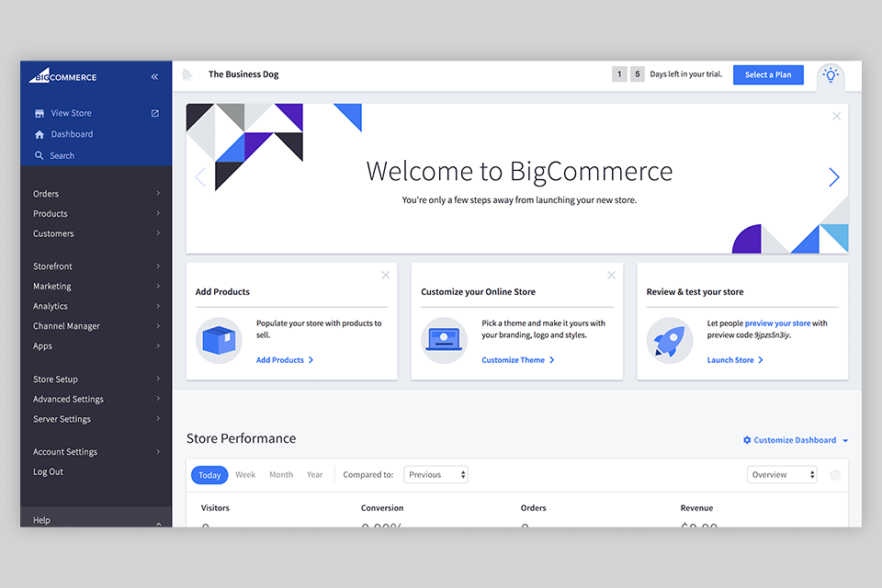Expand the Marketing menu
The width and height of the screenshot is (882, 588).
click(96, 287)
